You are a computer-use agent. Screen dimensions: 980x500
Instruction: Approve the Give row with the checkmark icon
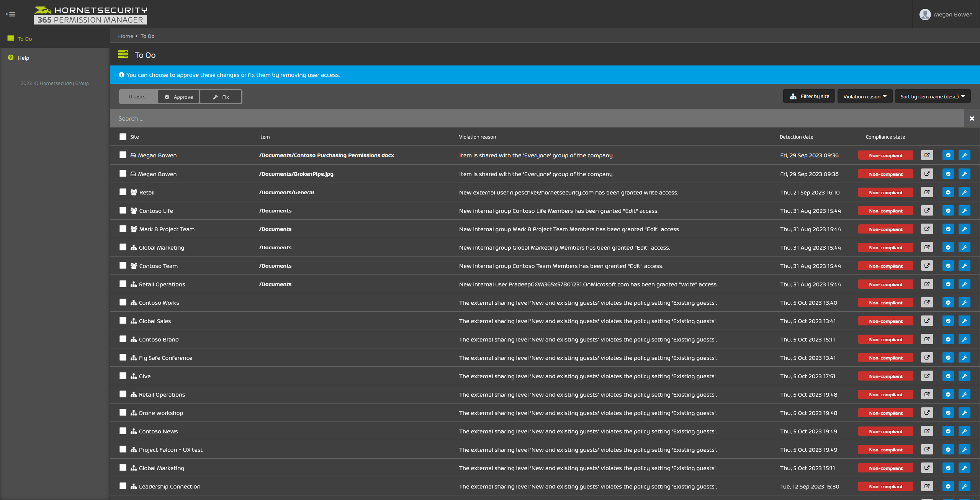(948, 376)
